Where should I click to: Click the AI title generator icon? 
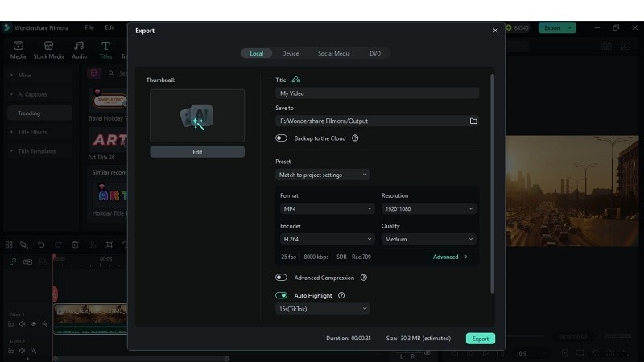(x=296, y=80)
